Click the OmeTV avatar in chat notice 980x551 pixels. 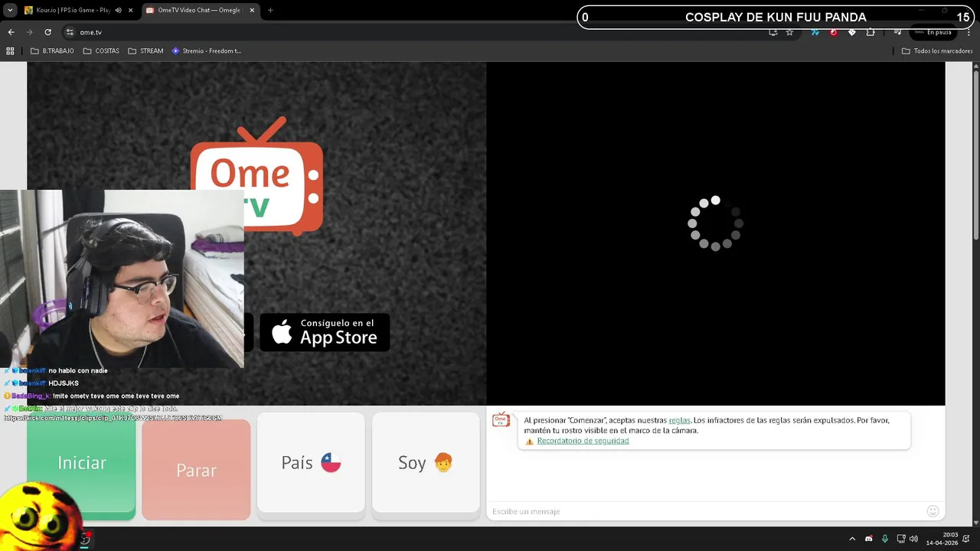point(501,419)
